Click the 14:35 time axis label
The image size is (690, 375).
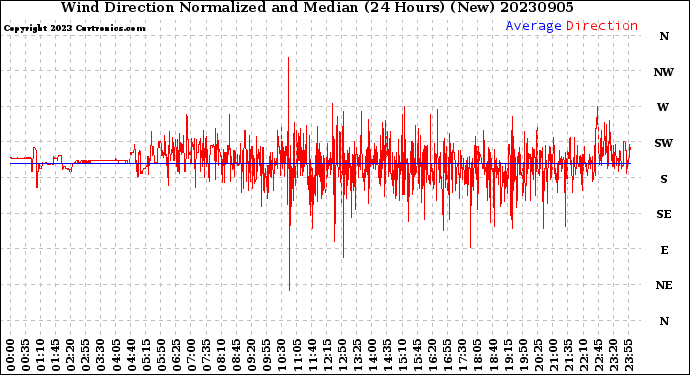point(387,355)
